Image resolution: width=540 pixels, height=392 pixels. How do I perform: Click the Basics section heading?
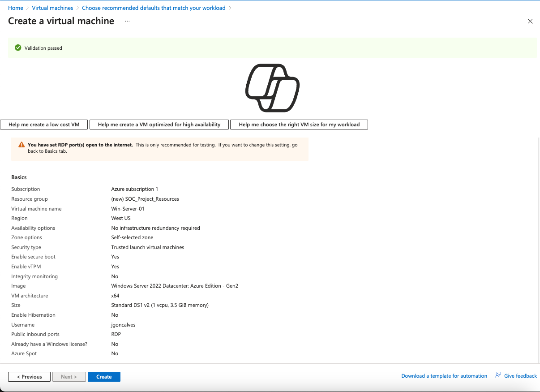[x=19, y=177]
